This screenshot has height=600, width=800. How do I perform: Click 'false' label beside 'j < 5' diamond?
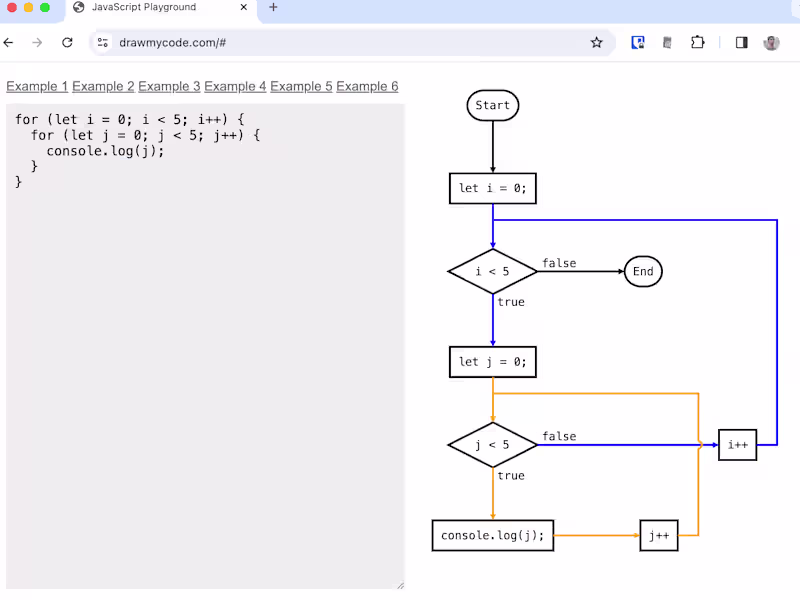pos(559,436)
